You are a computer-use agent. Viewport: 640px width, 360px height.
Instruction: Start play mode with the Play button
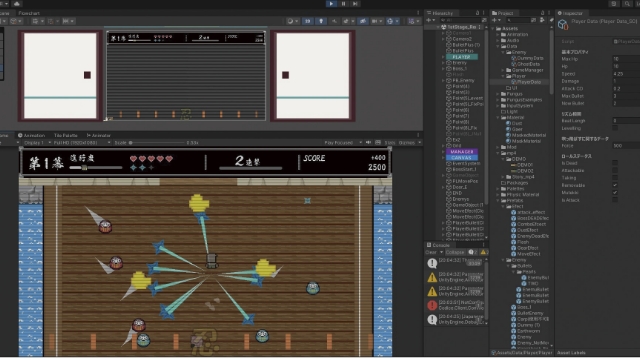[x=331, y=4]
